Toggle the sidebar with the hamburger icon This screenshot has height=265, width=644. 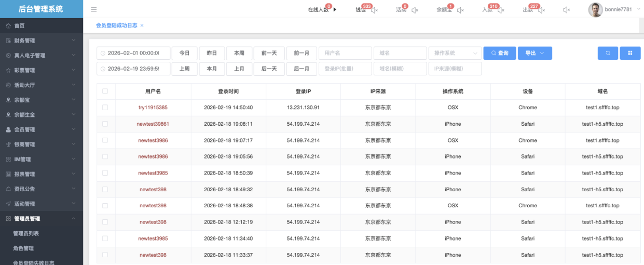pyautogui.click(x=93, y=9)
